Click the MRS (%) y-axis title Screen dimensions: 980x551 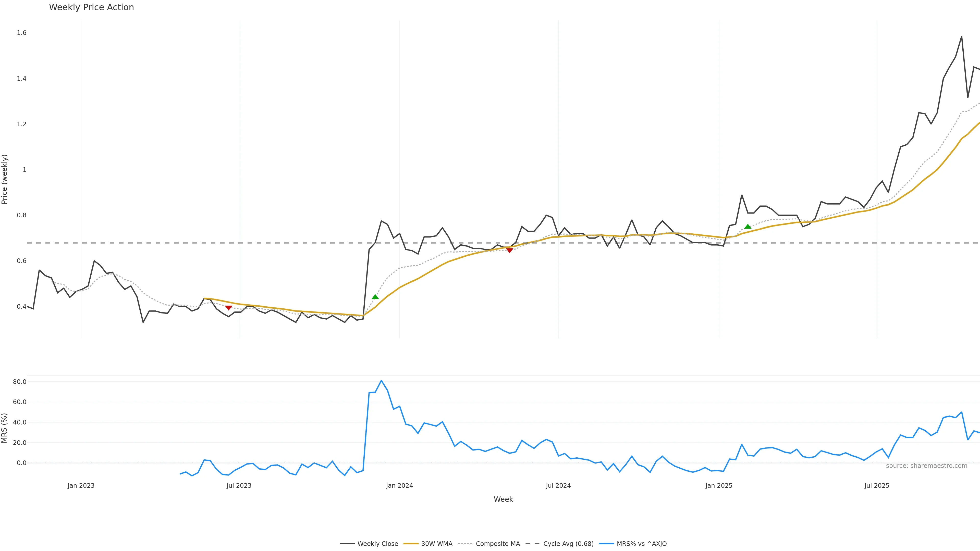pos(5,428)
